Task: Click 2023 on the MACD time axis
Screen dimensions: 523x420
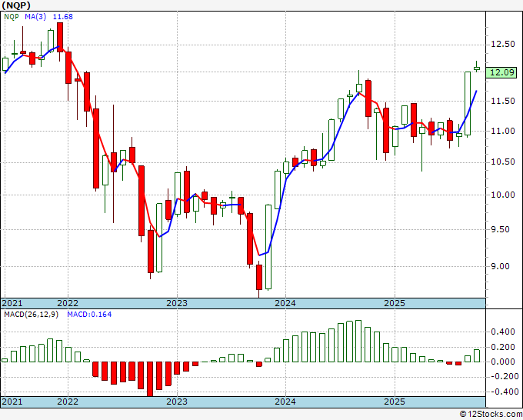Action: point(177,402)
